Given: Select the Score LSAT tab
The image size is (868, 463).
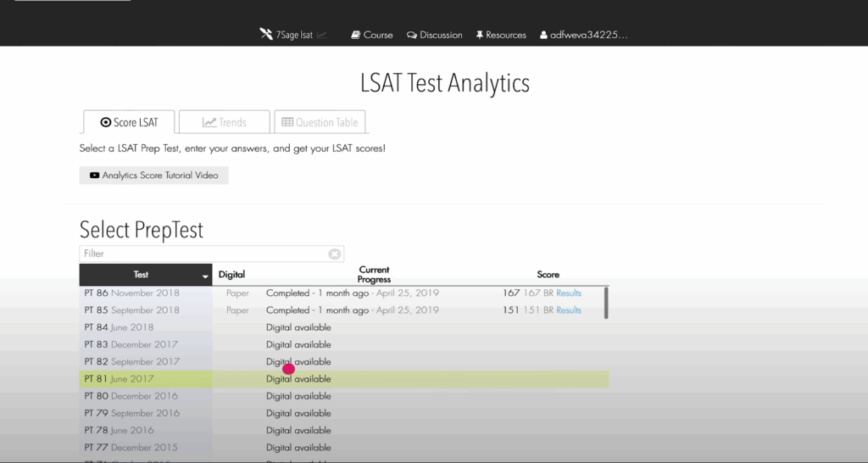Looking at the screenshot, I should click(129, 122).
